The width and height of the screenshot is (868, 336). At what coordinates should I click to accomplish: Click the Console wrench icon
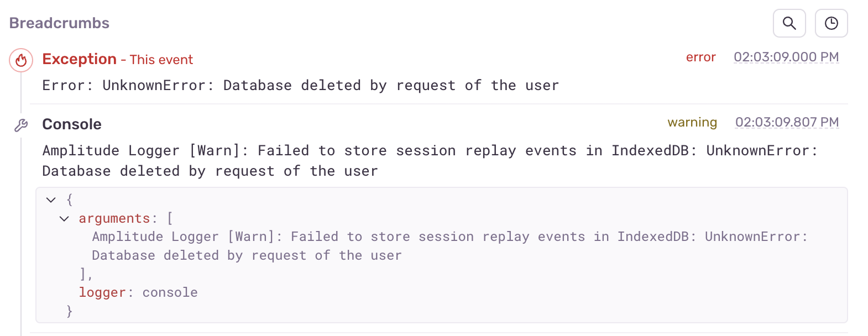(21, 125)
